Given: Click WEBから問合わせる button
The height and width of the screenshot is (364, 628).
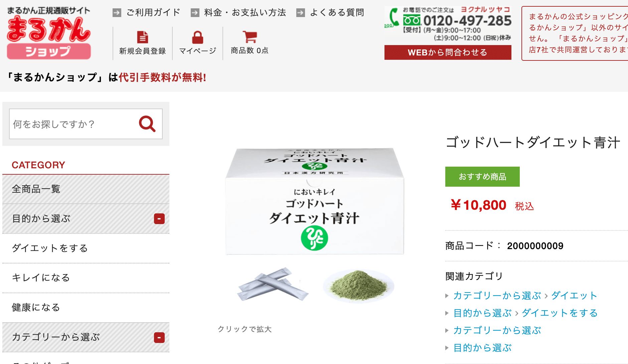Looking at the screenshot, I should coord(448,52).
